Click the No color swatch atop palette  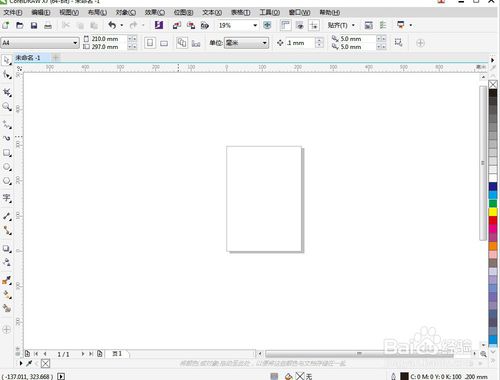(493, 84)
